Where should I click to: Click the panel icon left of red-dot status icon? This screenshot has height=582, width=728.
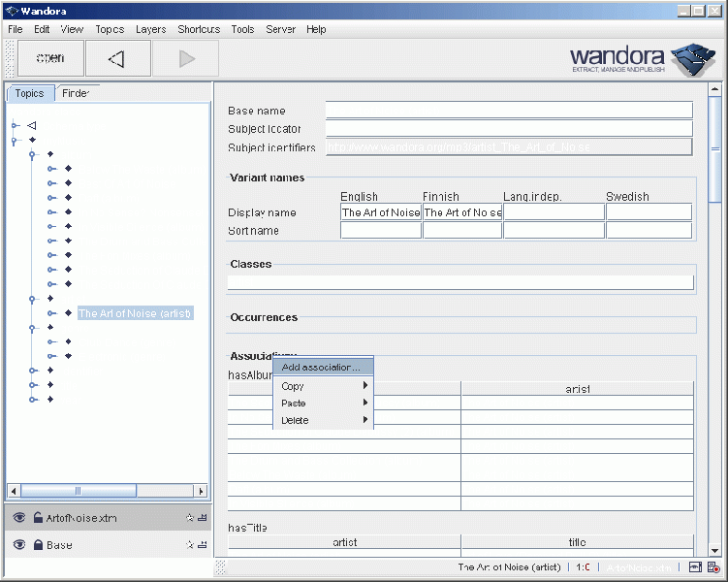[x=696, y=567]
